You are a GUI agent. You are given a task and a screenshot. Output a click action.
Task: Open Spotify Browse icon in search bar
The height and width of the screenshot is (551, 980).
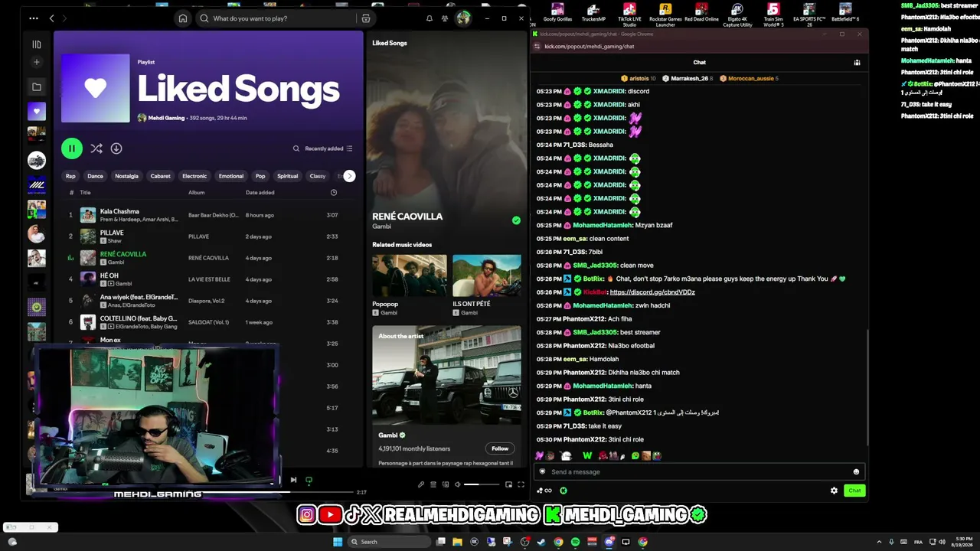click(x=366, y=18)
